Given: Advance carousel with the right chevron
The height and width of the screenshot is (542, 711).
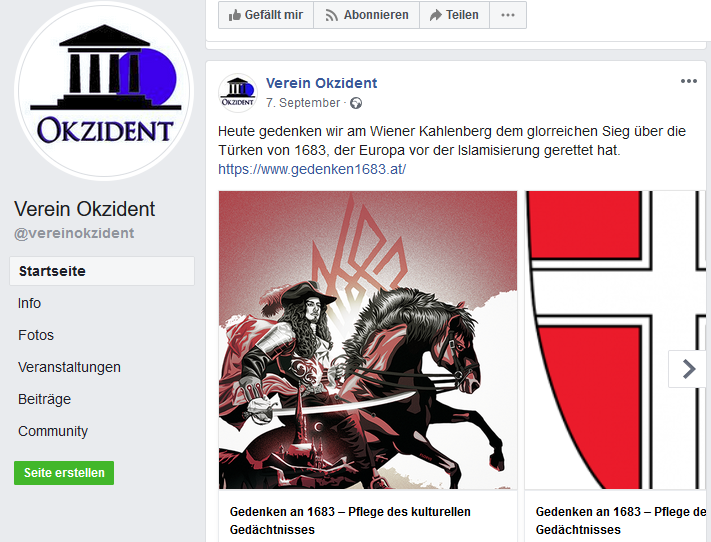Looking at the screenshot, I should (688, 369).
